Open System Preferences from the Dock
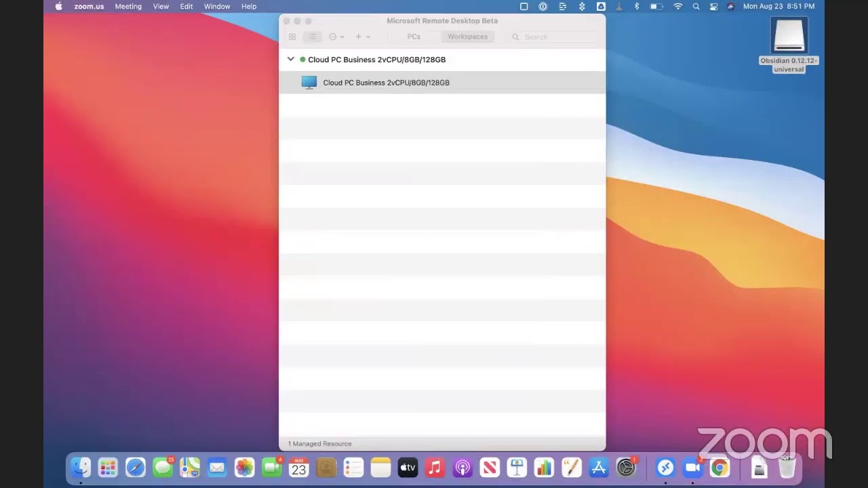This screenshot has width=868, height=488. (626, 468)
